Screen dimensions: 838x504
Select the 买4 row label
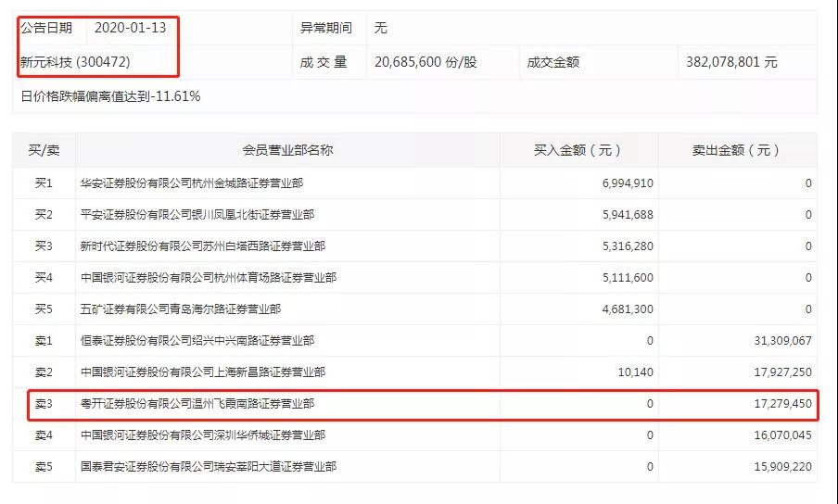(x=44, y=278)
